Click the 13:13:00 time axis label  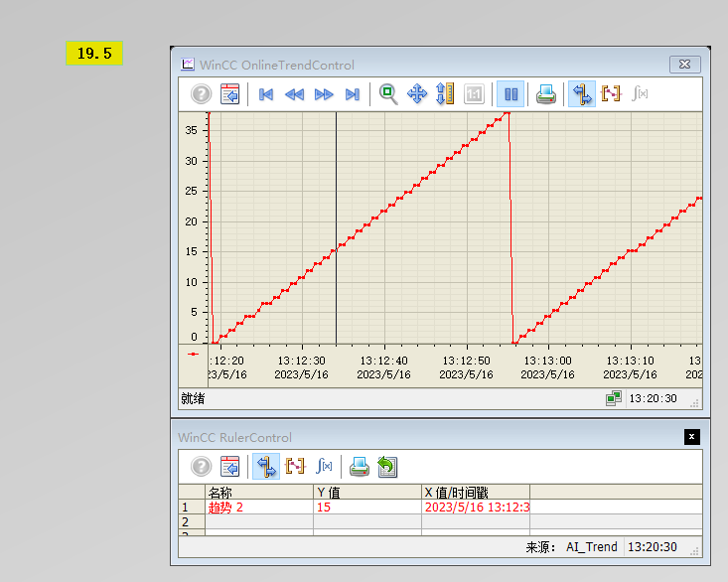tap(548, 361)
